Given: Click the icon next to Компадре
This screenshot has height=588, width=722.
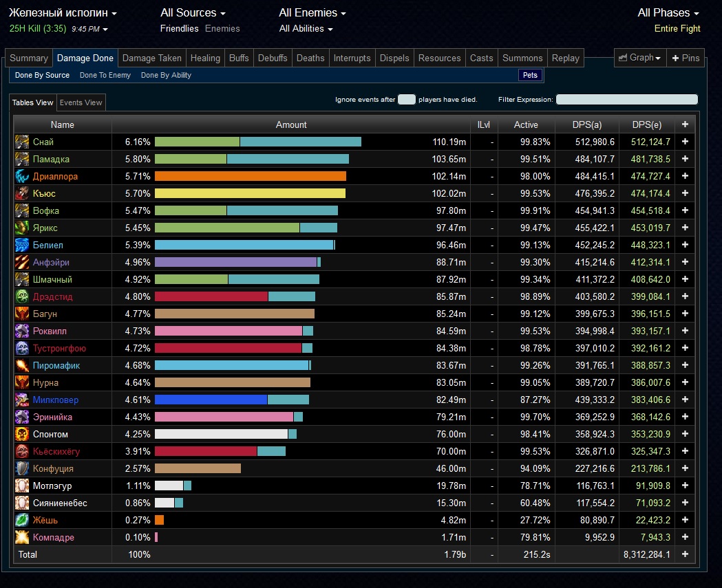Looking at the screenshot, I should (22, 537).
